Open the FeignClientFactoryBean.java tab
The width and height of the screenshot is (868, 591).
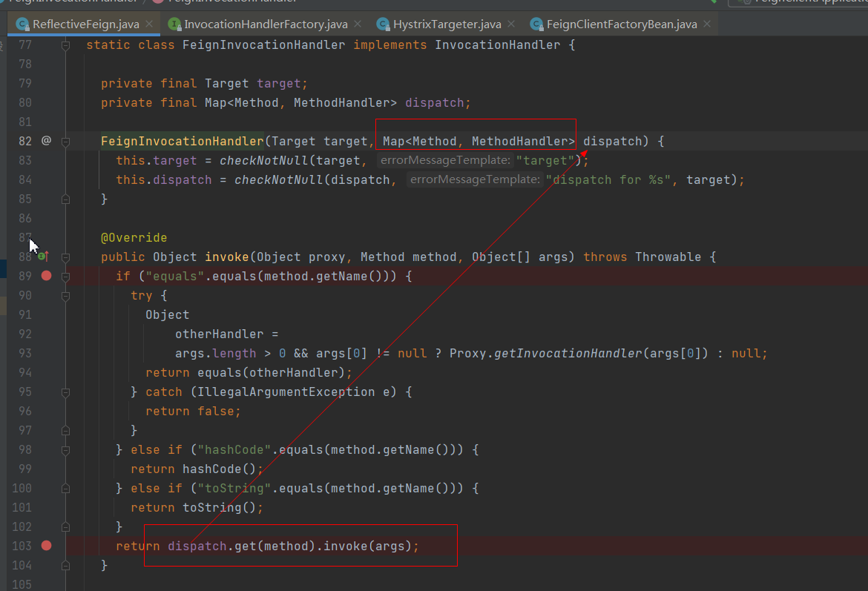(622, 24)
